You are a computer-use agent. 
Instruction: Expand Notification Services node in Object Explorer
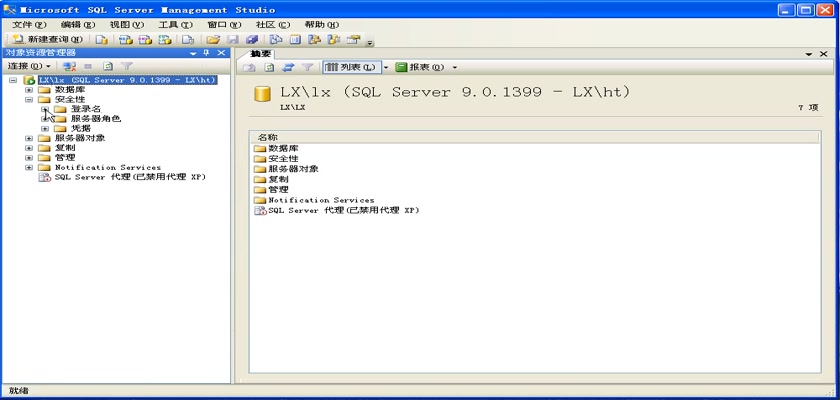click(x=29, y=167)
